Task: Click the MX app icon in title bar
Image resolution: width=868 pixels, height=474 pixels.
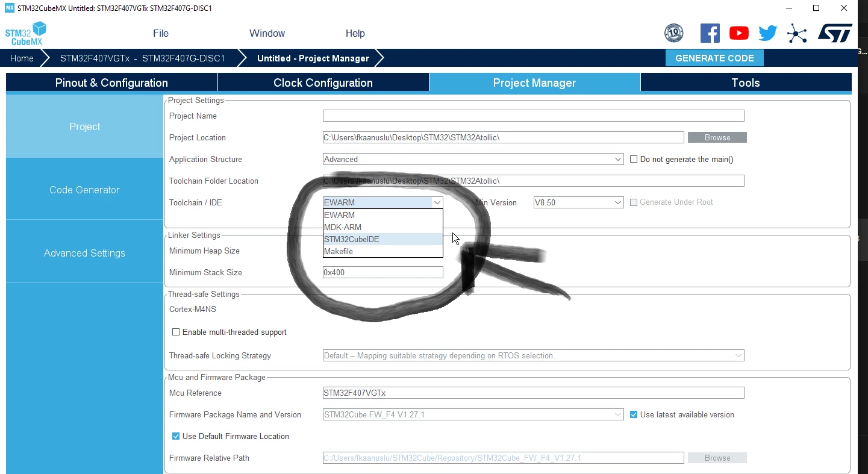Action: [x=10, y=8]
